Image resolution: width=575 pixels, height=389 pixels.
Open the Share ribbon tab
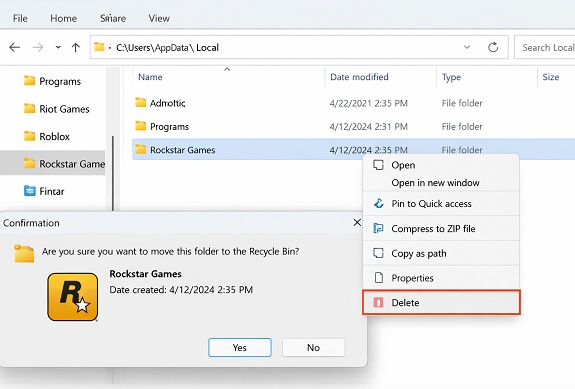coord(113,18)
